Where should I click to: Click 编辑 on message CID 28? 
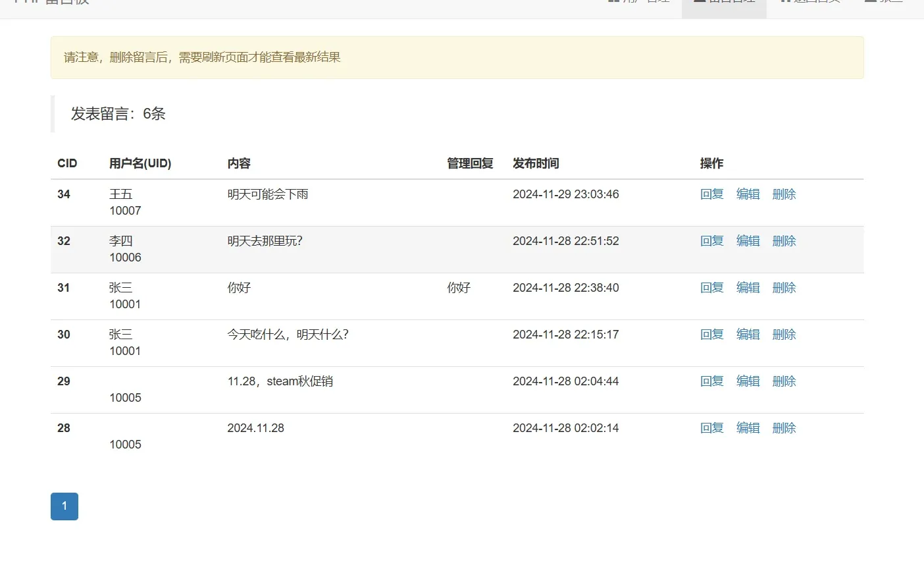point(748,427)
